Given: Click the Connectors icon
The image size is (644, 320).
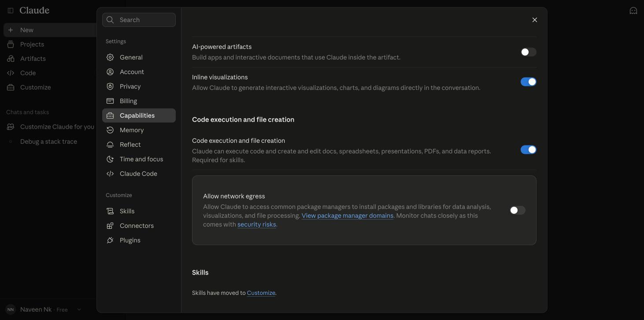Looking at the screenshot, I should point(110,226).
